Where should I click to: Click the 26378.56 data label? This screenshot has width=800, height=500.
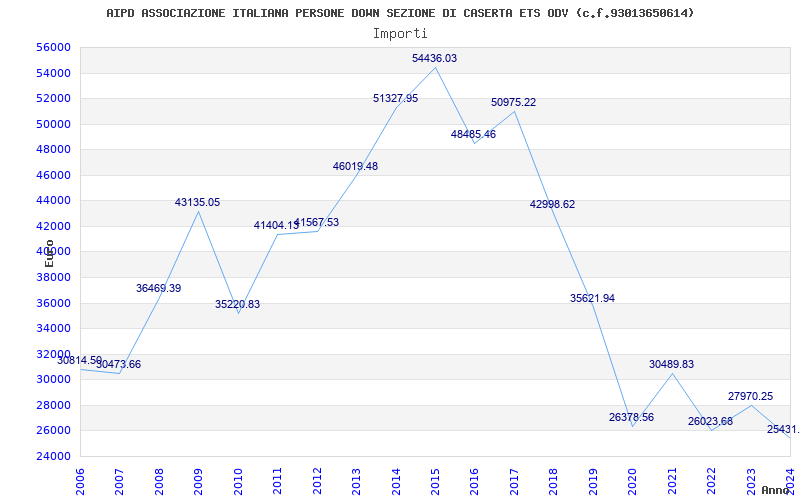[632, 417]
